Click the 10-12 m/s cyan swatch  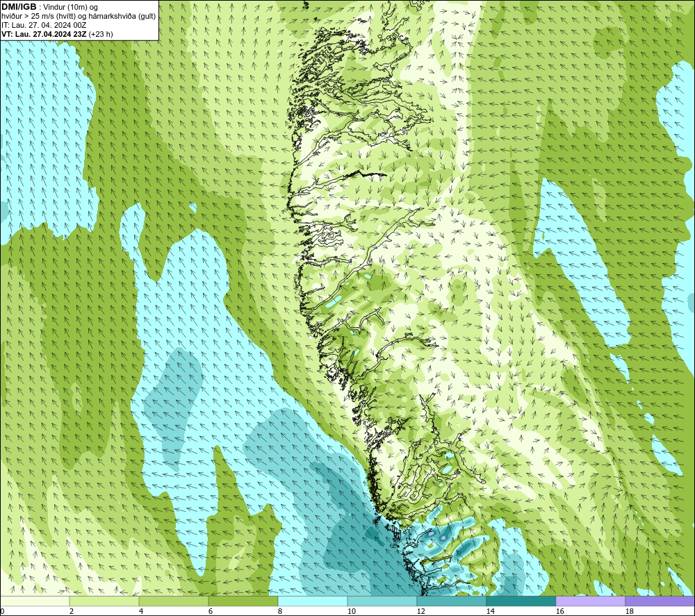pos(382,601)
